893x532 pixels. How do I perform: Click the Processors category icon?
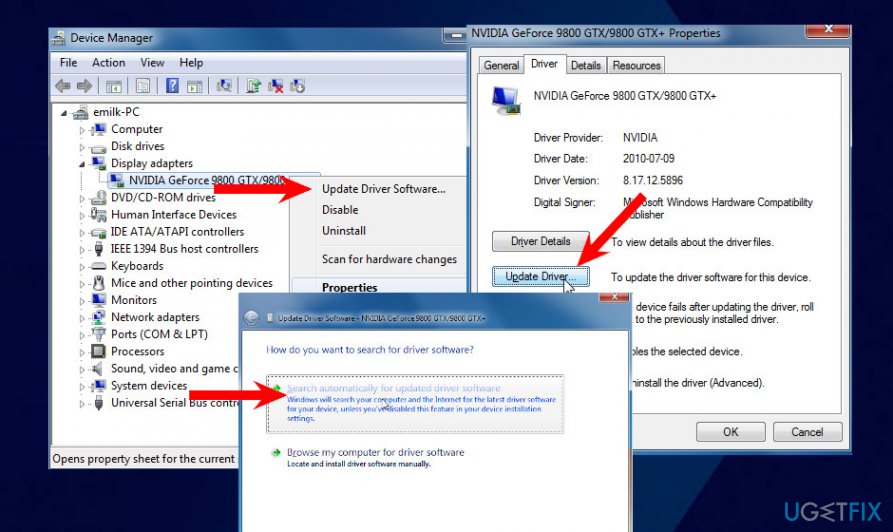[x=99, y=351]
